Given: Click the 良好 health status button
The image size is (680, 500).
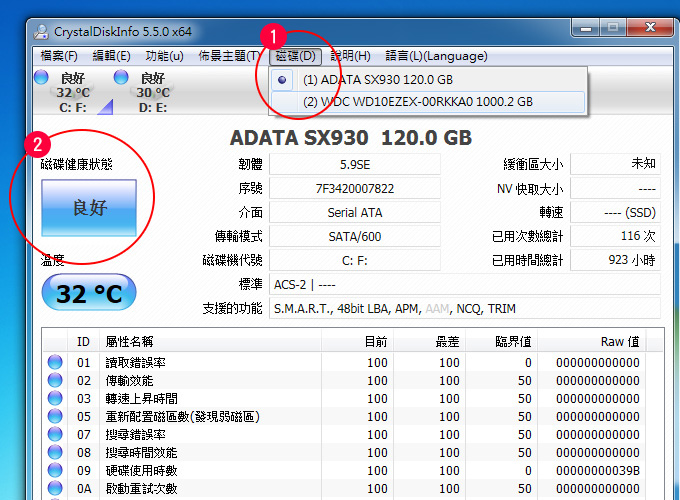Looking at the screenshot, I should [x=89, y=208].
